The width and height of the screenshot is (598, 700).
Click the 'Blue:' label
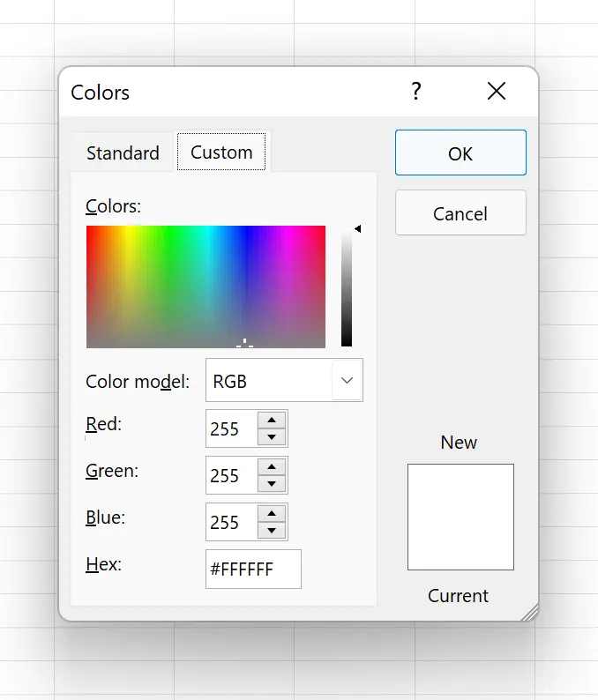point(105,517)
